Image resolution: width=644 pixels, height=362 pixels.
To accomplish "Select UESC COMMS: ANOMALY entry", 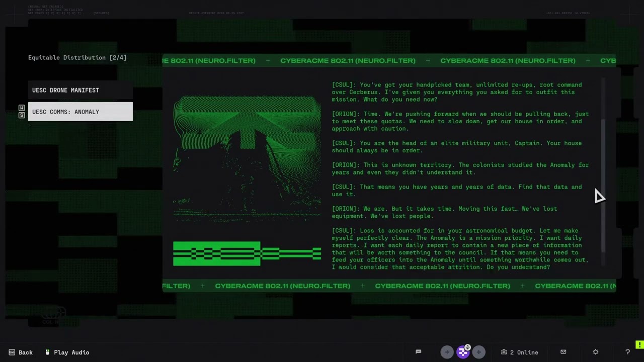I will [x=80, y=112].
